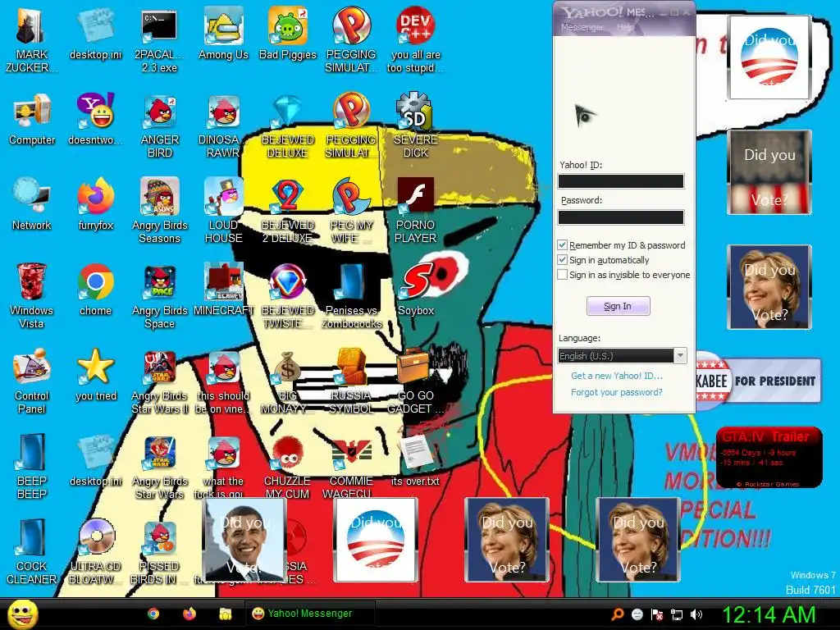This screenshot has height=630, width=840.
Task: Toggle Remember my ID & password checkbox
Action: tap(562, 245)
